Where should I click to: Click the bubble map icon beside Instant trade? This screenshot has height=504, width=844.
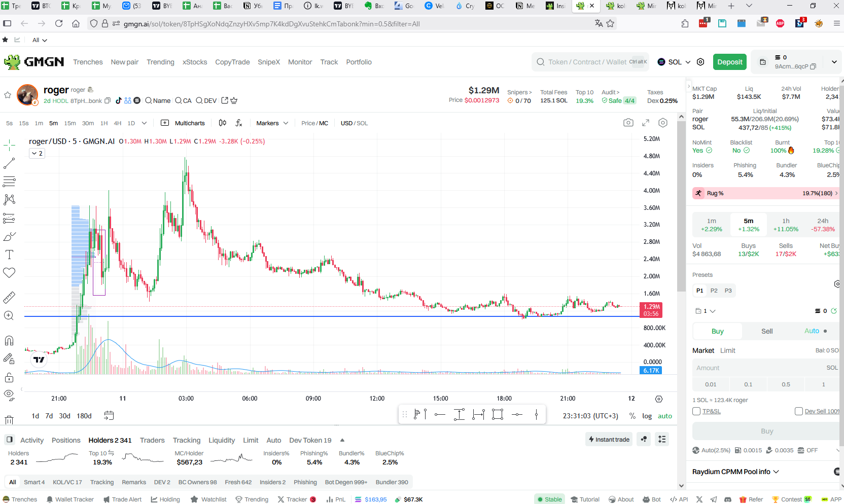[644, 439]
